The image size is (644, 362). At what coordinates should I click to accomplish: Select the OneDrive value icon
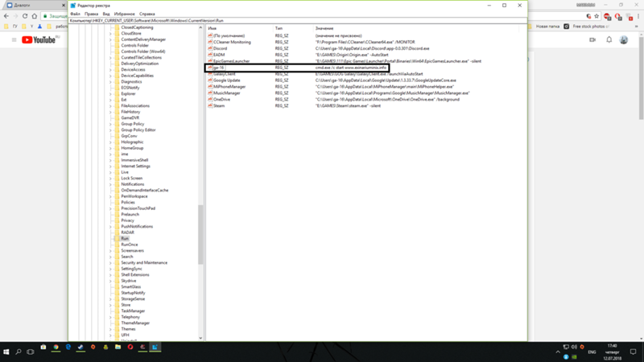click(x=210, y=99)
